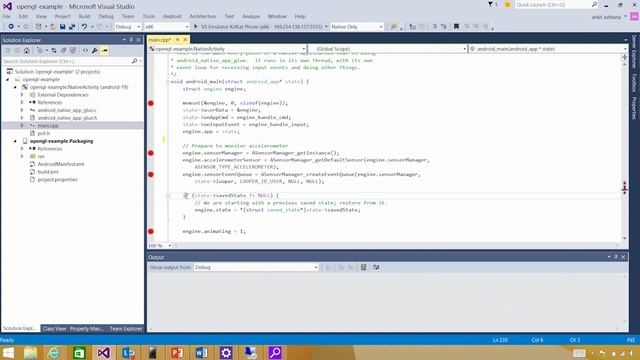
Task: Select project.properties in Solution Explorer
Action: [58, 180]
